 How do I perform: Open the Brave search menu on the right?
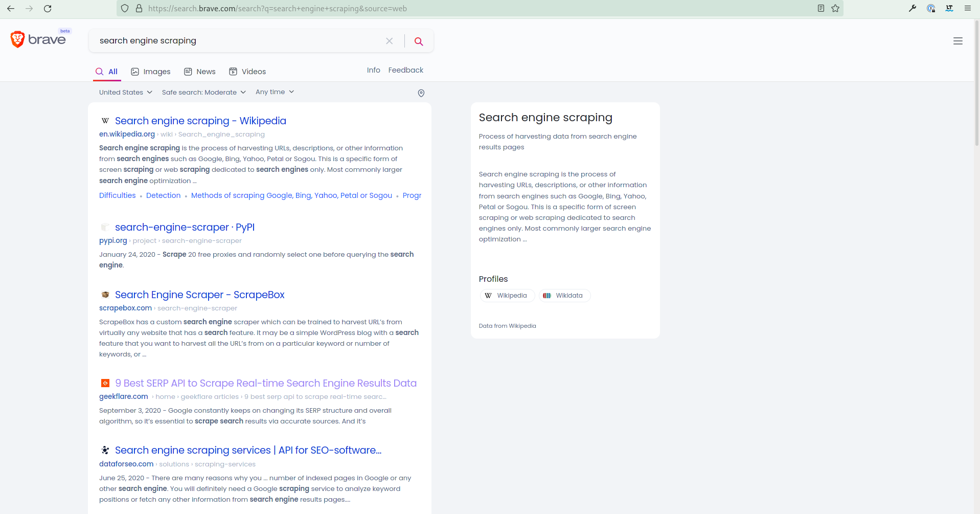point(958,41)
